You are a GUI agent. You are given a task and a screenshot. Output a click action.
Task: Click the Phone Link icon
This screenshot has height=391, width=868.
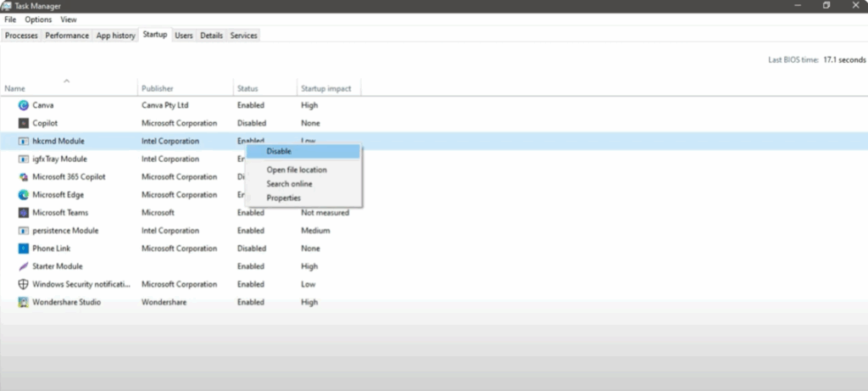tap(23, 249)
